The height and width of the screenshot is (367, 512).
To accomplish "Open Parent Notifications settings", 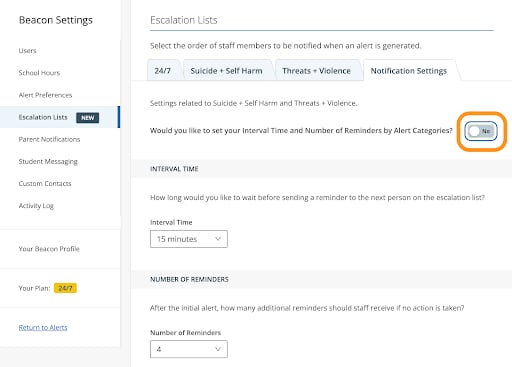I will pyautogui.click(x=49, y=139).
